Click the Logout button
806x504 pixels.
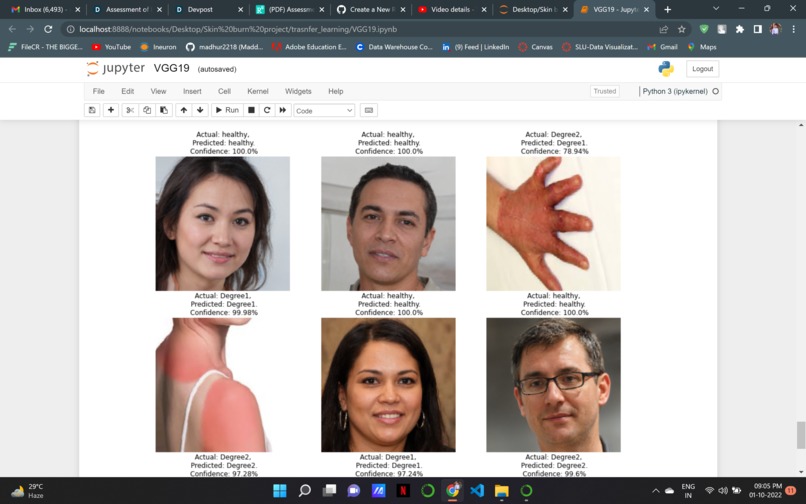coord(702,69)
